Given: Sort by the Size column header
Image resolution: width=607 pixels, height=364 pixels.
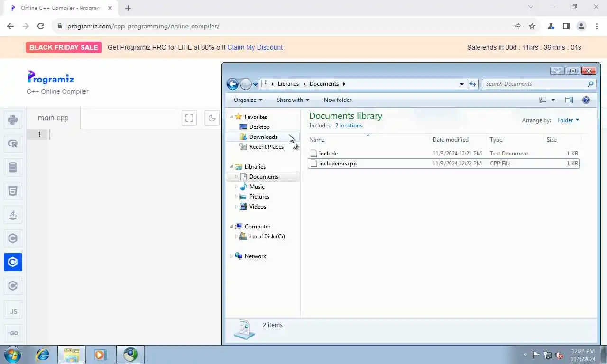Looking at the screenshot, I should (562, 140).
